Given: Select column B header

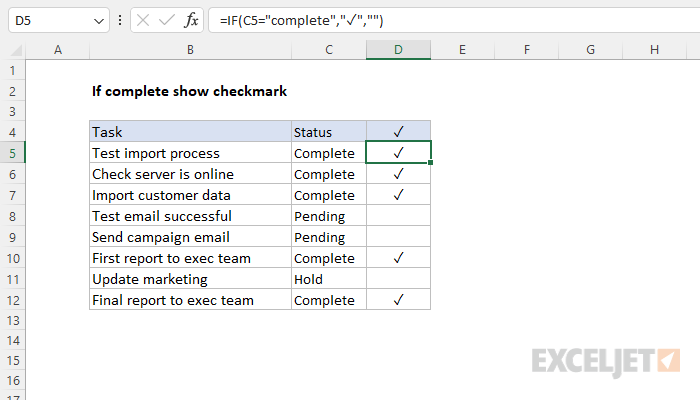Looking at the screenshot, I should pos(190,49).
